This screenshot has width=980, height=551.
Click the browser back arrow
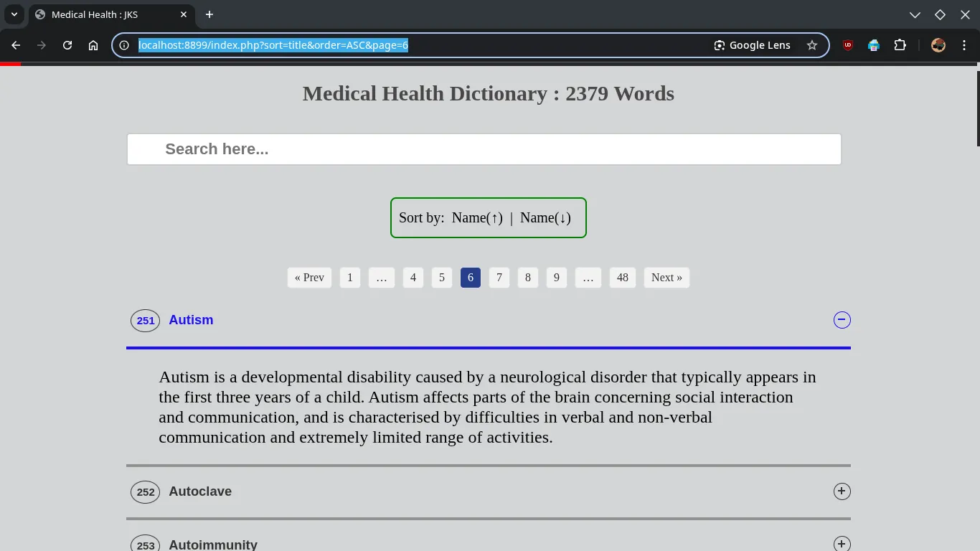coord(16,45)
